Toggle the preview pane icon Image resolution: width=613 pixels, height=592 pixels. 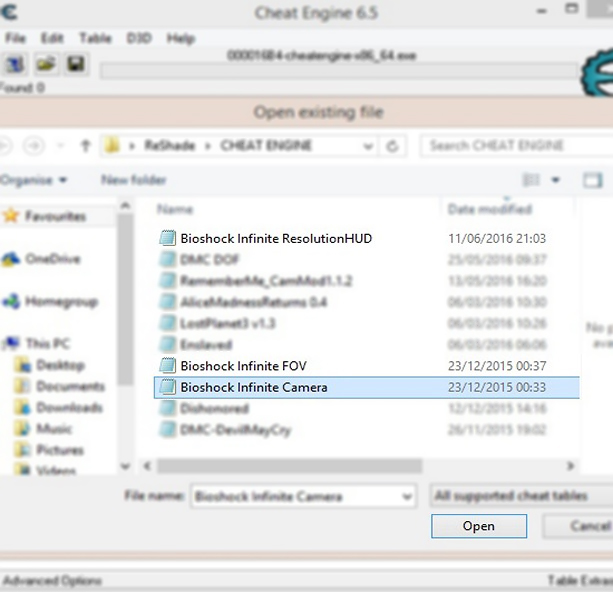[x=592, y=181]
